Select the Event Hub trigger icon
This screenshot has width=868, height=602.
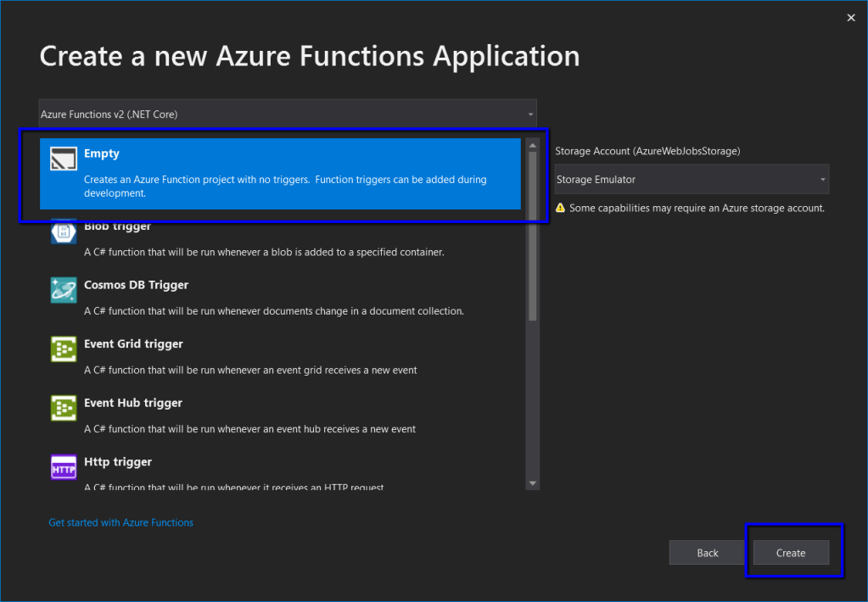[x=63, y=407]
